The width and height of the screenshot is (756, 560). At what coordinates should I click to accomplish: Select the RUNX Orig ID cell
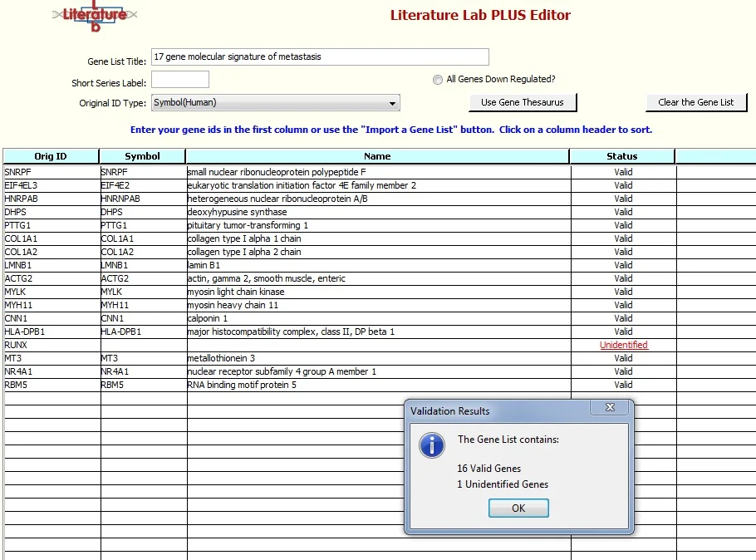pos(52,345)
